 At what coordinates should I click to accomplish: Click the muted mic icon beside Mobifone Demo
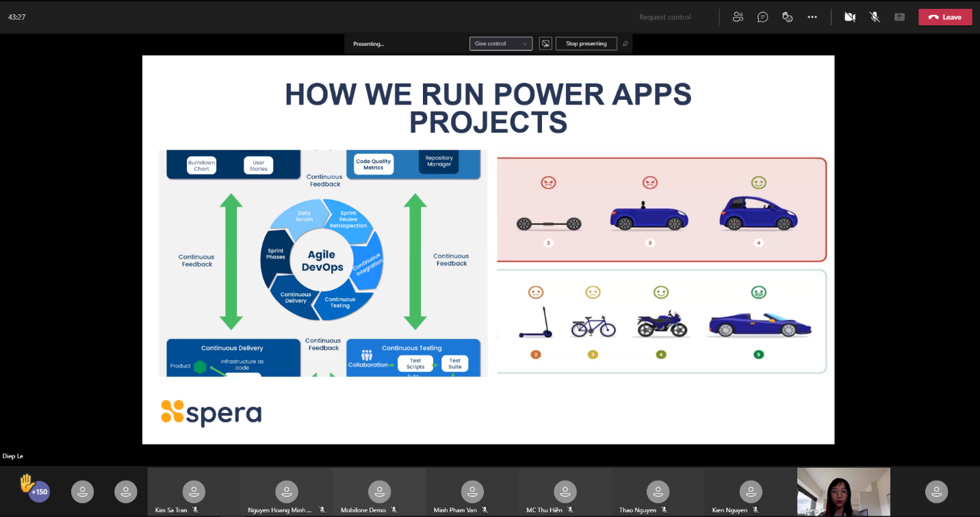pos(394,510)
